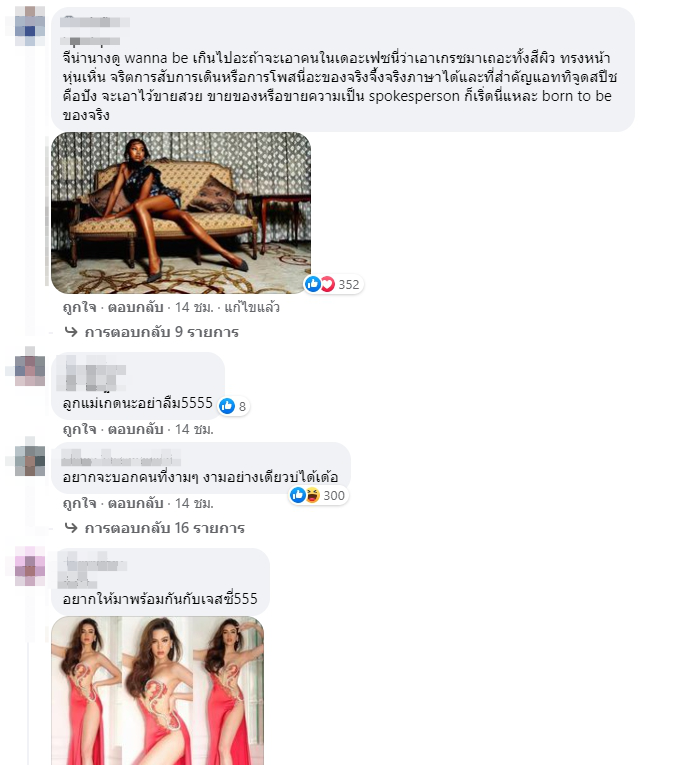Open edit history แก้ไขแล้ว link
674x765 pixels.
[252, 307]
